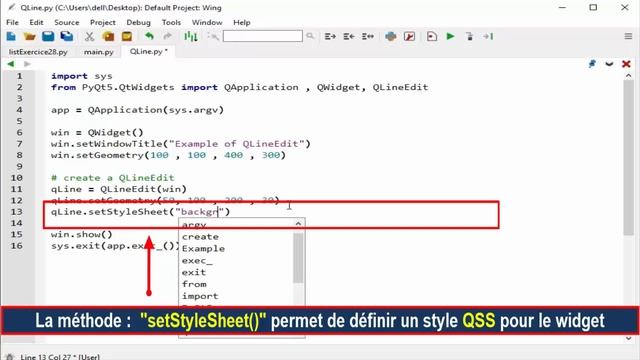The height and width of the screenshot is (360, 640).
Task: Open the hamburger options menu at toolbar end
Action: pos(628,36)
